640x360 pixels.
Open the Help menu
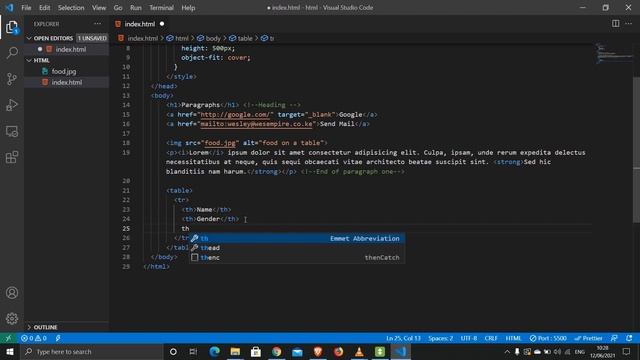pos(188,8)
